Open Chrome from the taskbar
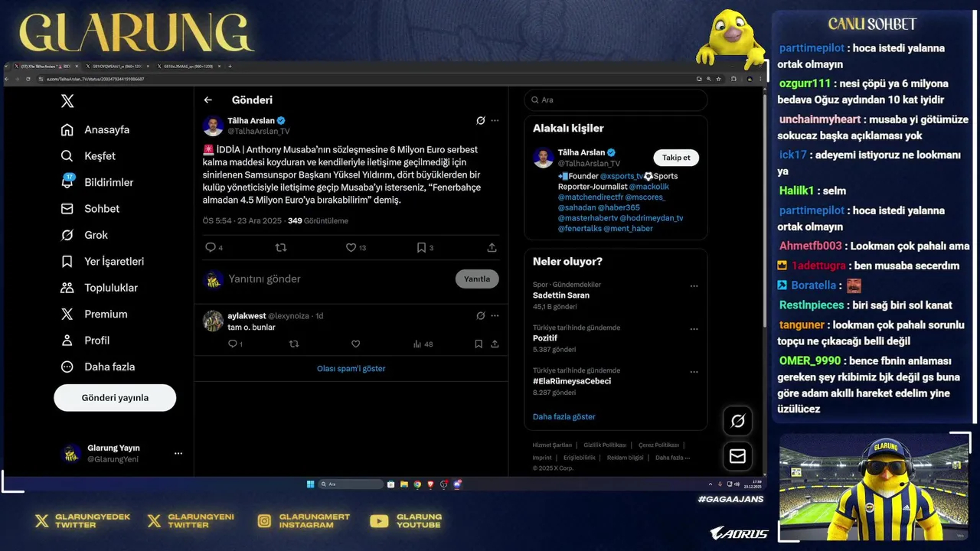The height and width of the screenshot is (551, 980). (417, 484)
